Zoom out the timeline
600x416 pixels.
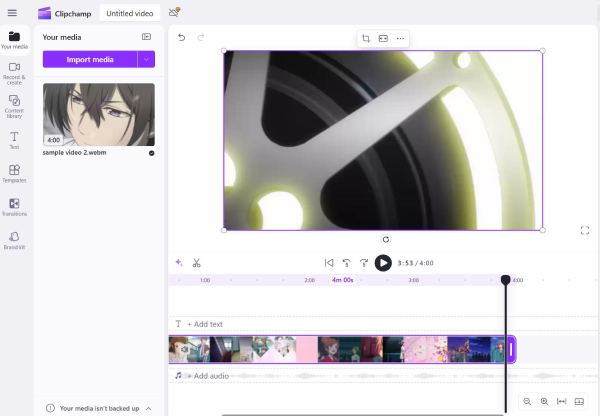pos(527,401)
